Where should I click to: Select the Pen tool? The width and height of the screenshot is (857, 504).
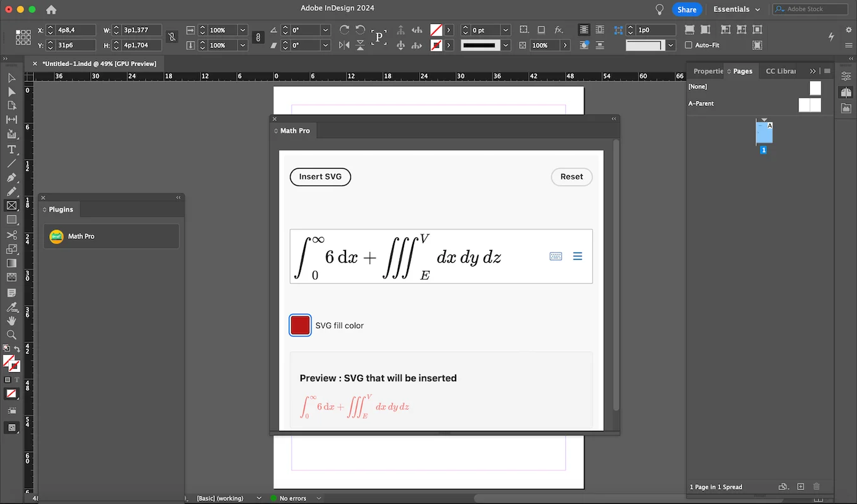click(11, 178)
